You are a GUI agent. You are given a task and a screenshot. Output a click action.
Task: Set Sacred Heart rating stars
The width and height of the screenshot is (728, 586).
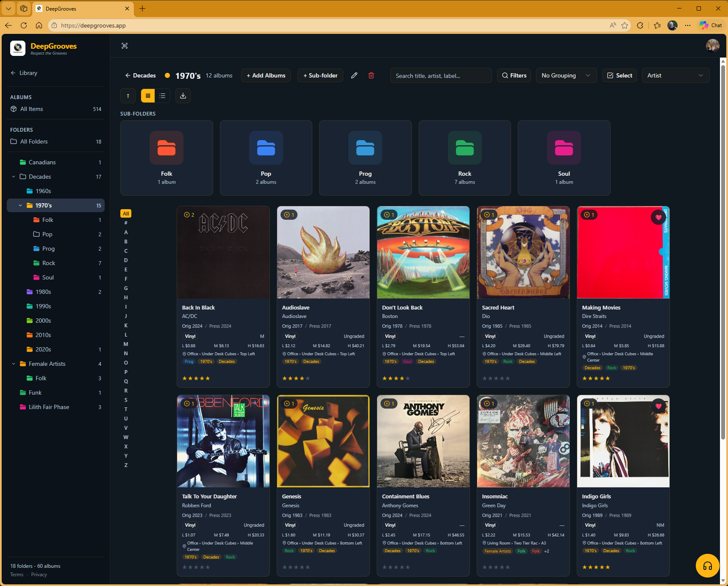496,378
